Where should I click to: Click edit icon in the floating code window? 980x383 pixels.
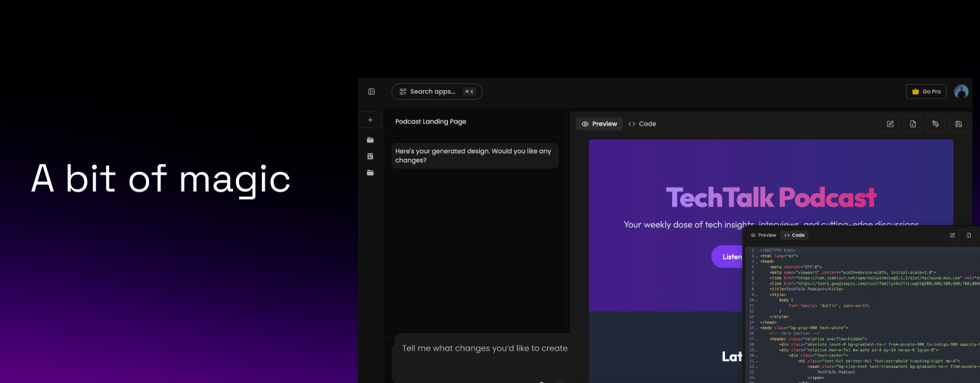click(952, 235)
